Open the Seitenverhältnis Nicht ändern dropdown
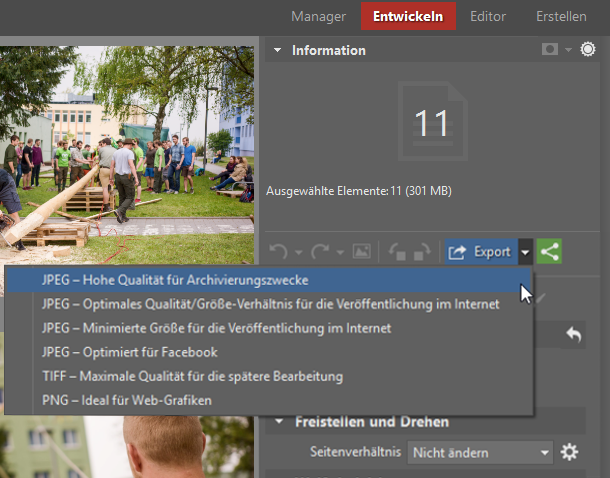This screenshot has width=610, height=478. (480, 452)
